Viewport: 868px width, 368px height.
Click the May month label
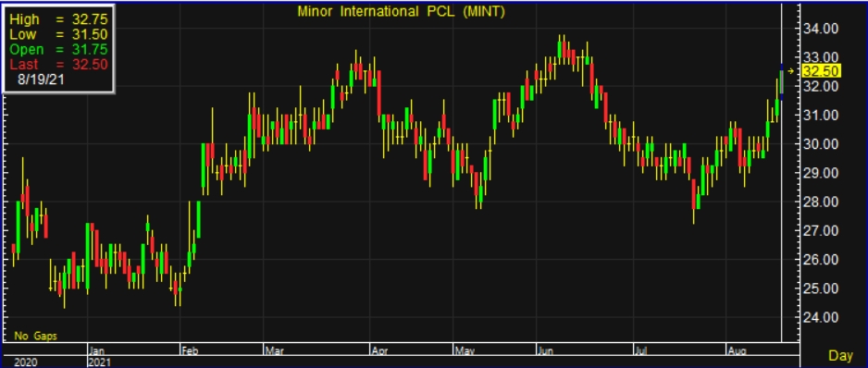464,350
